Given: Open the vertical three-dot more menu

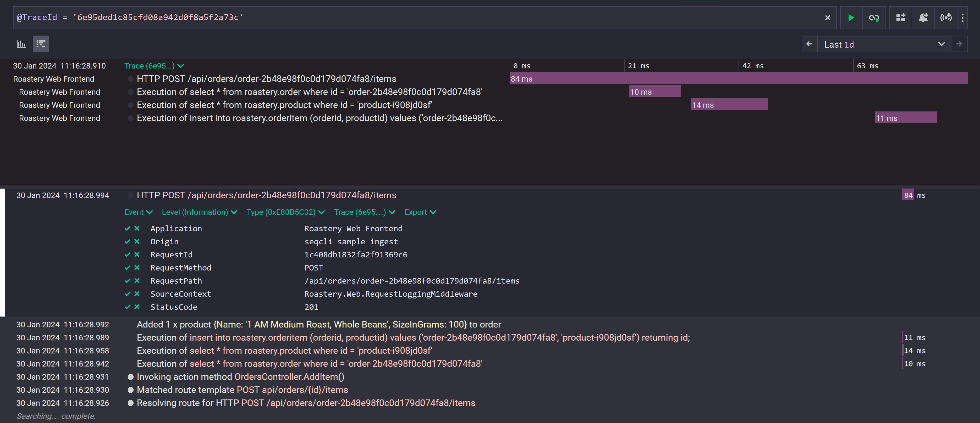Looking at the screenshot, I should click(962, 18).
